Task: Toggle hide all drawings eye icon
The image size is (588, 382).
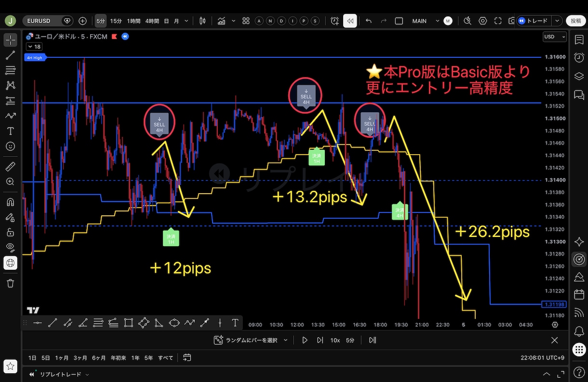Action: (x=10, y=248)
